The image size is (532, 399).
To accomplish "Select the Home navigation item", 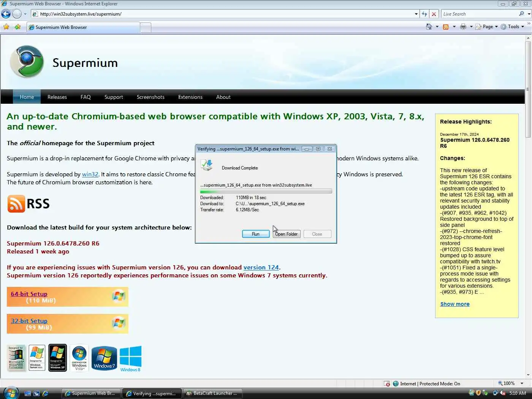I will (27, 97).
